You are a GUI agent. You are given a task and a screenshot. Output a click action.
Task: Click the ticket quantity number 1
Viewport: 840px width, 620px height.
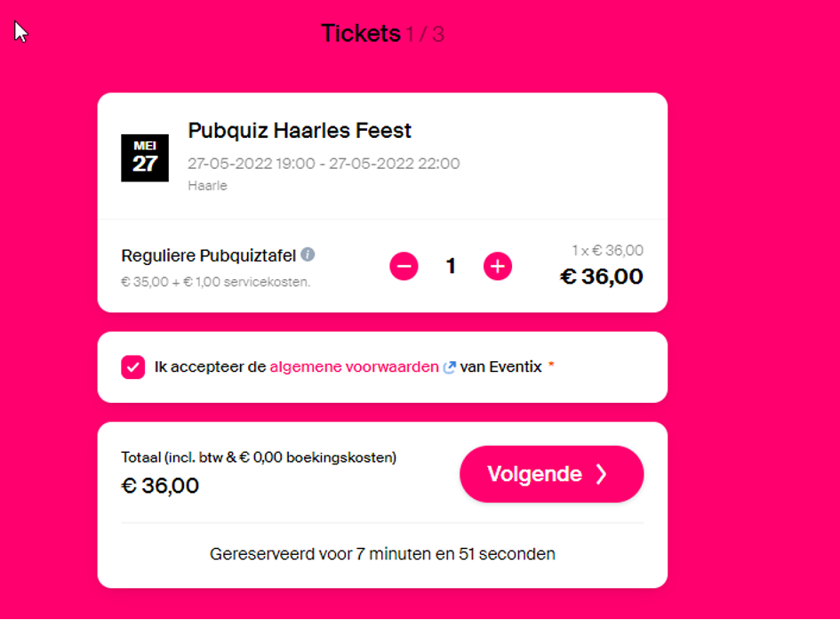451,266
